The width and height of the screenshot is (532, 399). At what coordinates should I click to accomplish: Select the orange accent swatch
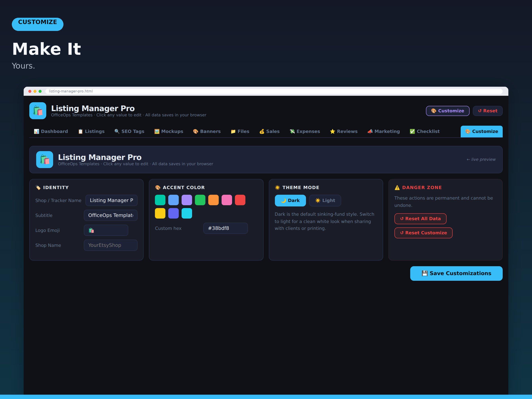point(213,200)
